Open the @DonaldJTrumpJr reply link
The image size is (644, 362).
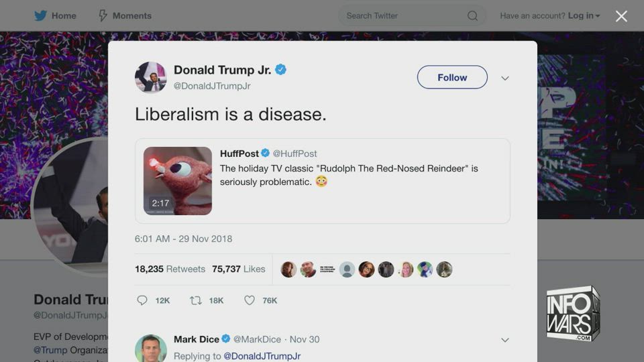point(262,356)
